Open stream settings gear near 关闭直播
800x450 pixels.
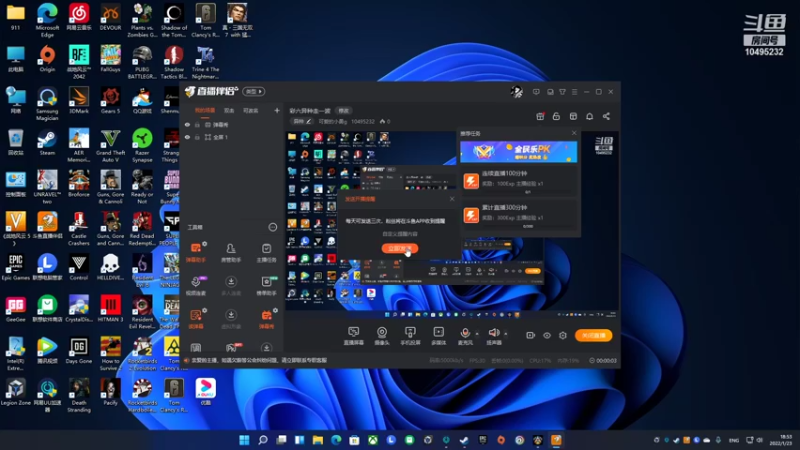563,335
